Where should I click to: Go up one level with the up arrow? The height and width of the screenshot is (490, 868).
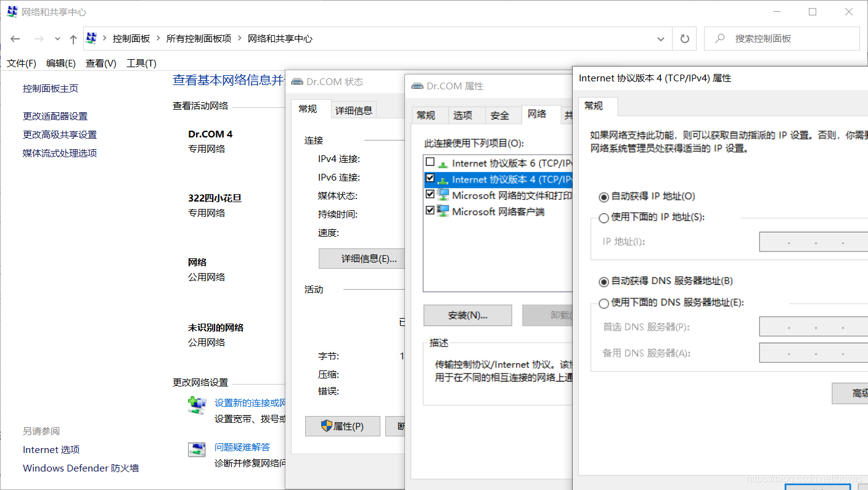73,39
